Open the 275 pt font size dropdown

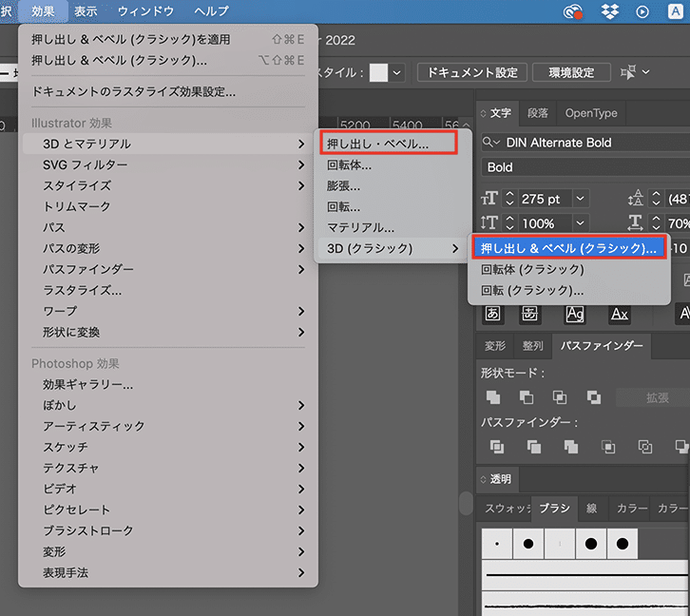(x=581, y=199)
